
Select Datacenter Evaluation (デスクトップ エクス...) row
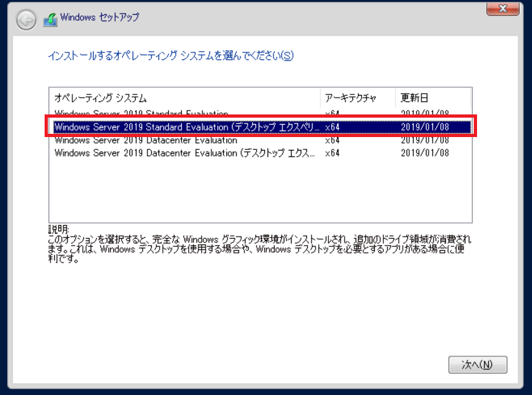pyautogui.click(x=262, y=153)
